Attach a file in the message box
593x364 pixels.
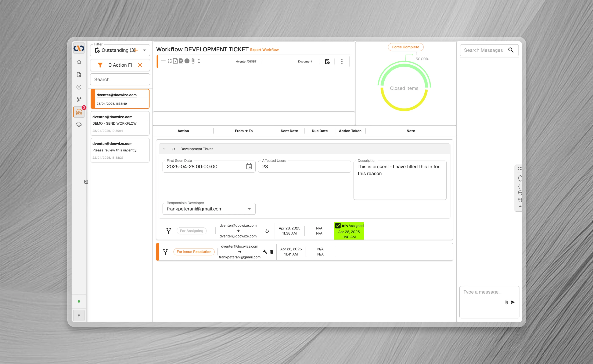point(506,302)
